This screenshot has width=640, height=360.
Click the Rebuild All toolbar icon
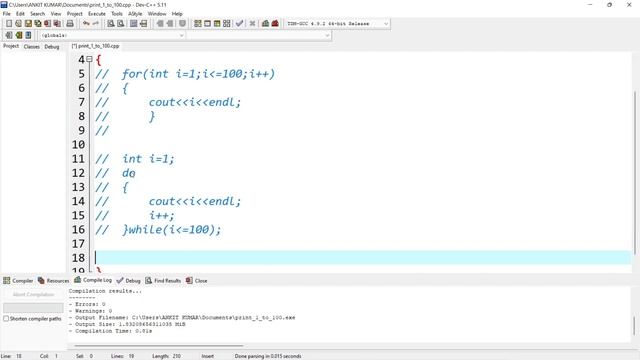[227, 24]
